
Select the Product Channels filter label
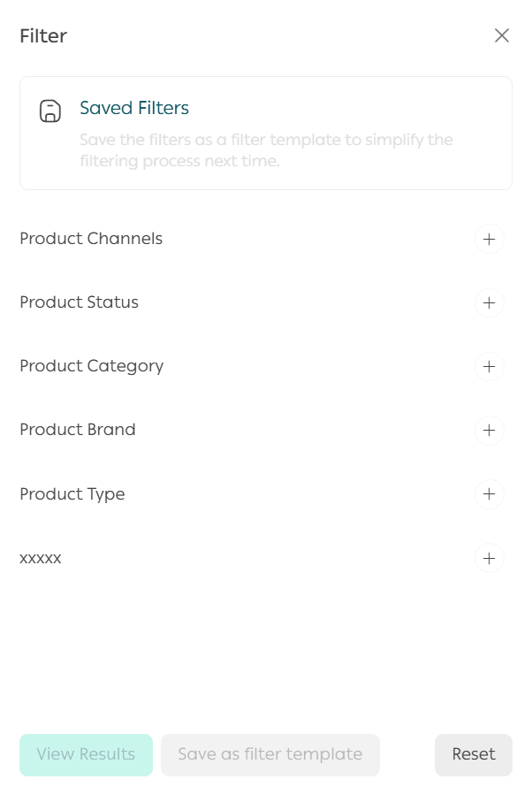tap(91, 239)
